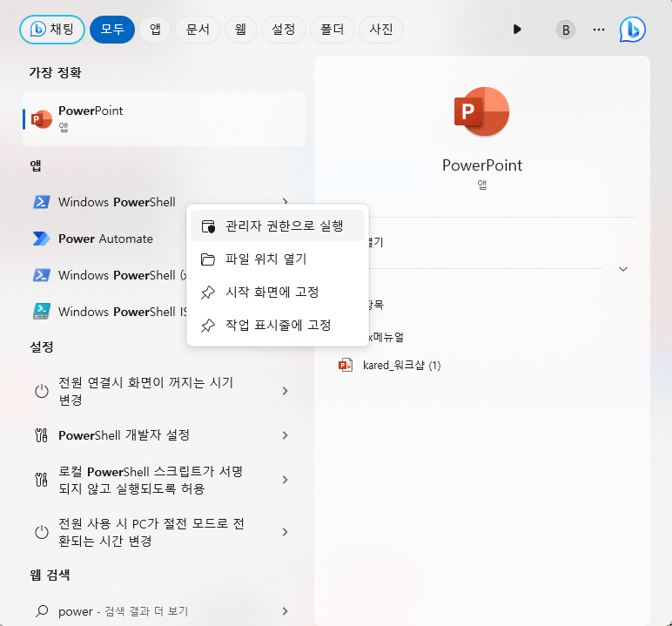Expand the preview actions down chevron

coord(623,269)
